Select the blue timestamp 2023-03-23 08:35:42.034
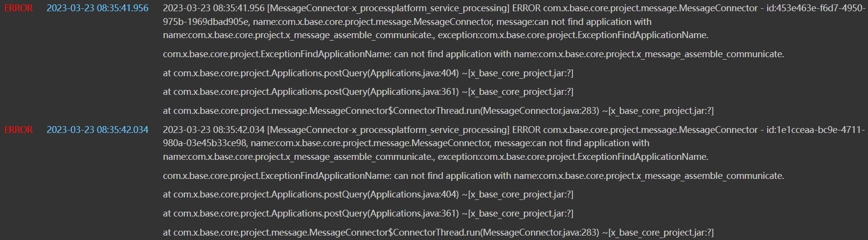868x240 pixels. [x=97, y=130]
